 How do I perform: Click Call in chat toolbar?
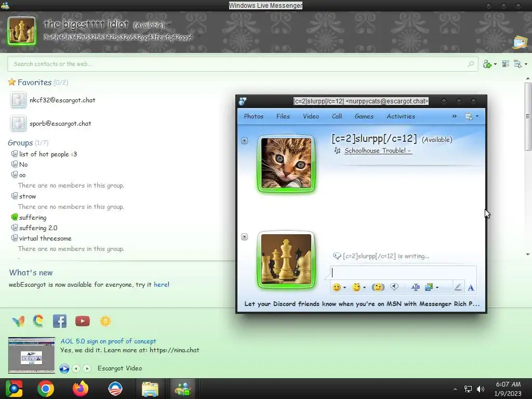click(337, 116)
